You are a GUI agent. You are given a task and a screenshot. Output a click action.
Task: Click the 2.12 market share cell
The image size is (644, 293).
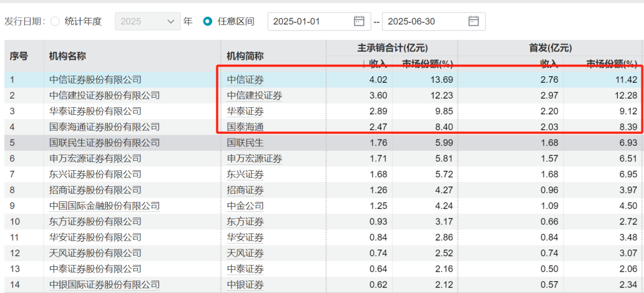444,285
